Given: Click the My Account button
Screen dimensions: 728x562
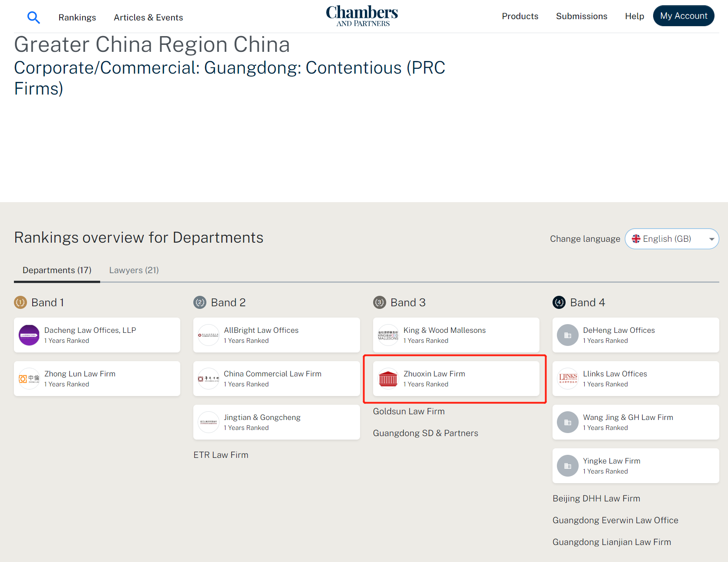Looking at the screenshot, I should pos(684,16).
